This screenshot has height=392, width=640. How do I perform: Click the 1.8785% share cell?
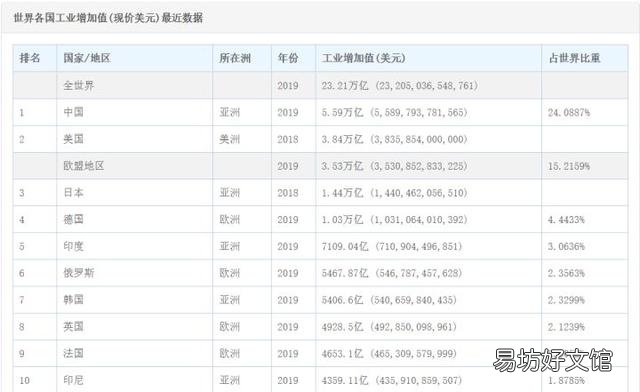pyautogui.click(x=567, y=381)
